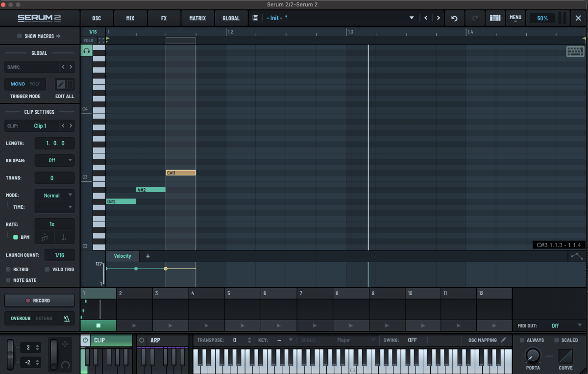
Task: Select the OVERDUB mode
Action: point(21,319)
